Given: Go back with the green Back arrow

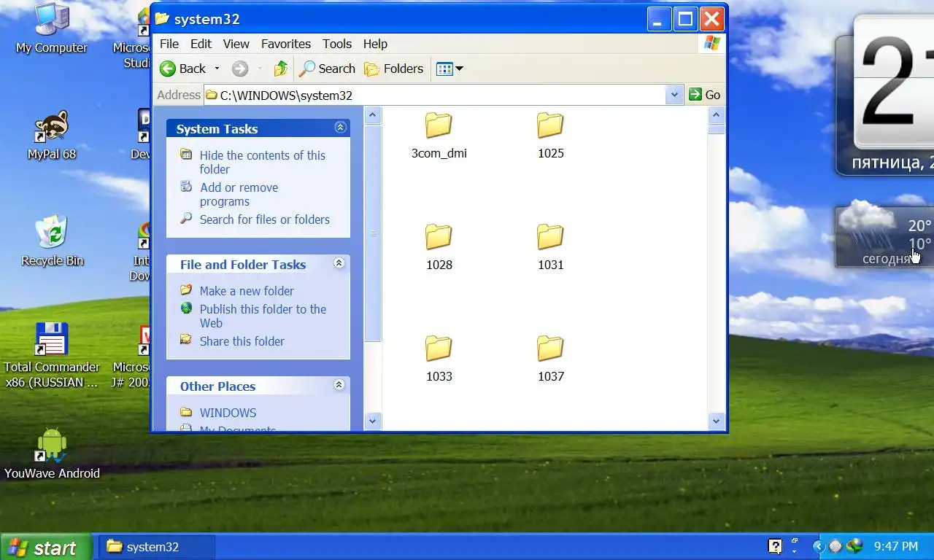Looking at the screenshot, I should [183, 69].
